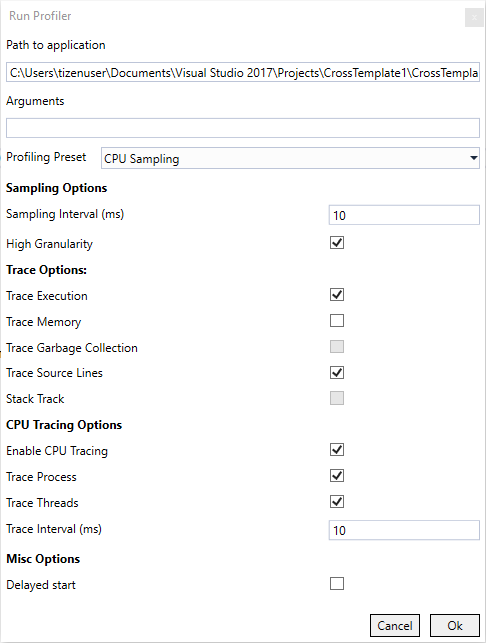Image resolution: width=486 pixels, height=643 pixels.
Task: Click the Misc Options heading
Action: [x=43, y=559]
